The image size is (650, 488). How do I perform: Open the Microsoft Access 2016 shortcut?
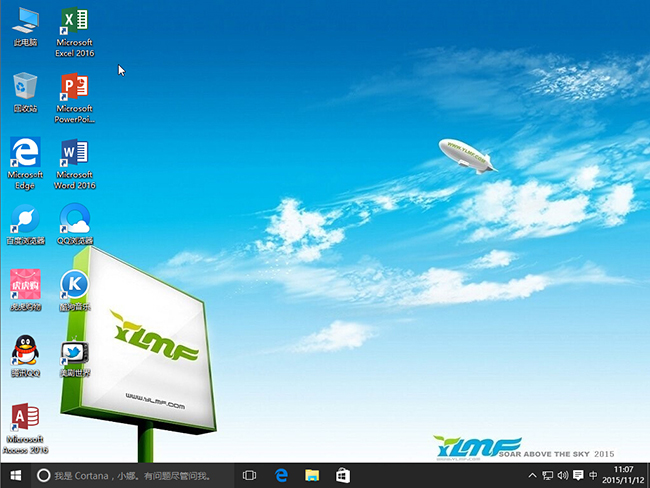pos(26,418)
